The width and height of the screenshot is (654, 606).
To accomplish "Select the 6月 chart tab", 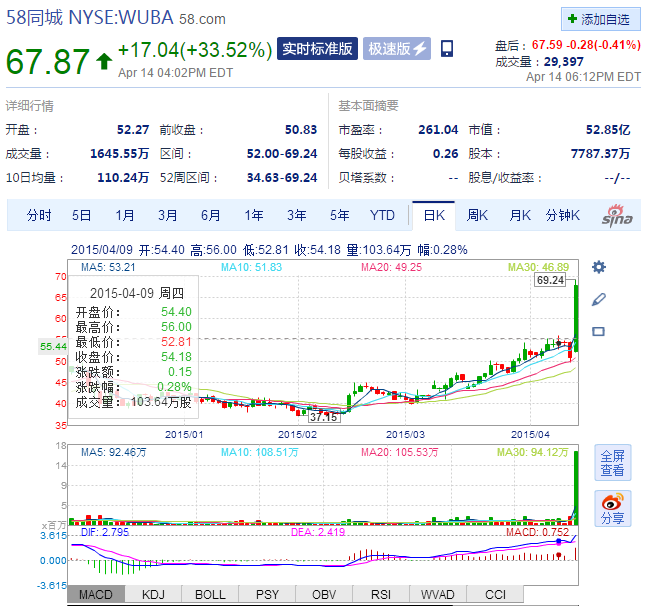I will [211, 215].
